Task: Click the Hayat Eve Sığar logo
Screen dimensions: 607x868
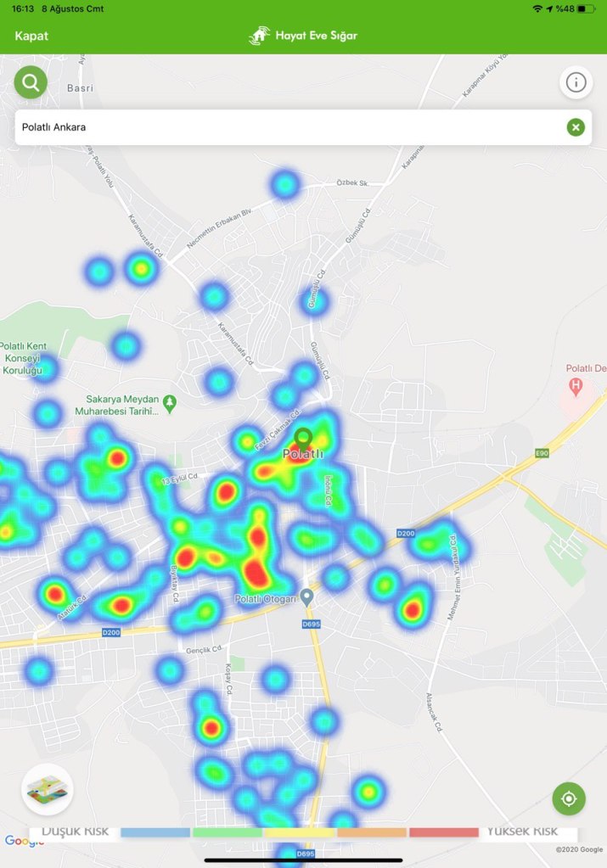Action: (x=303, y=36)
